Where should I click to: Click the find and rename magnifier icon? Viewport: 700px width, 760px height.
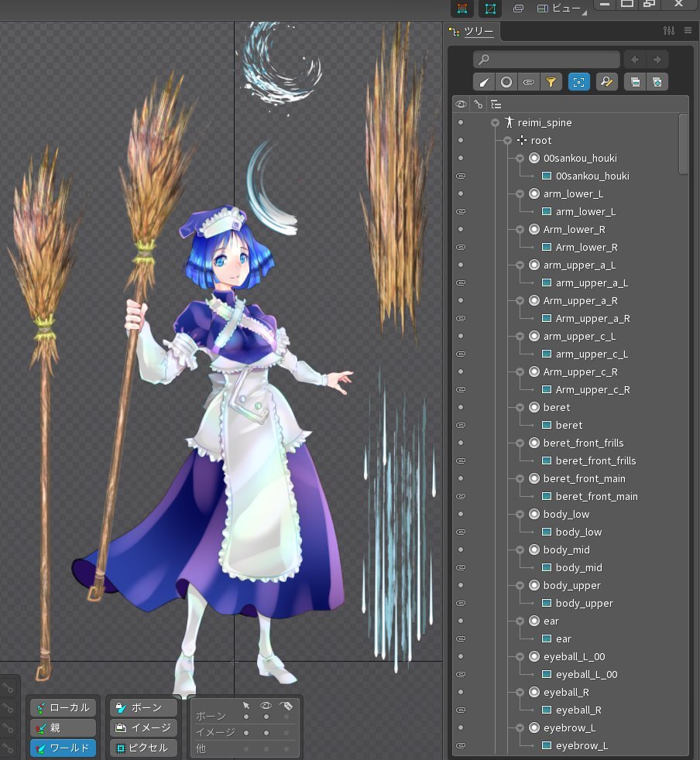click(606, 82)
